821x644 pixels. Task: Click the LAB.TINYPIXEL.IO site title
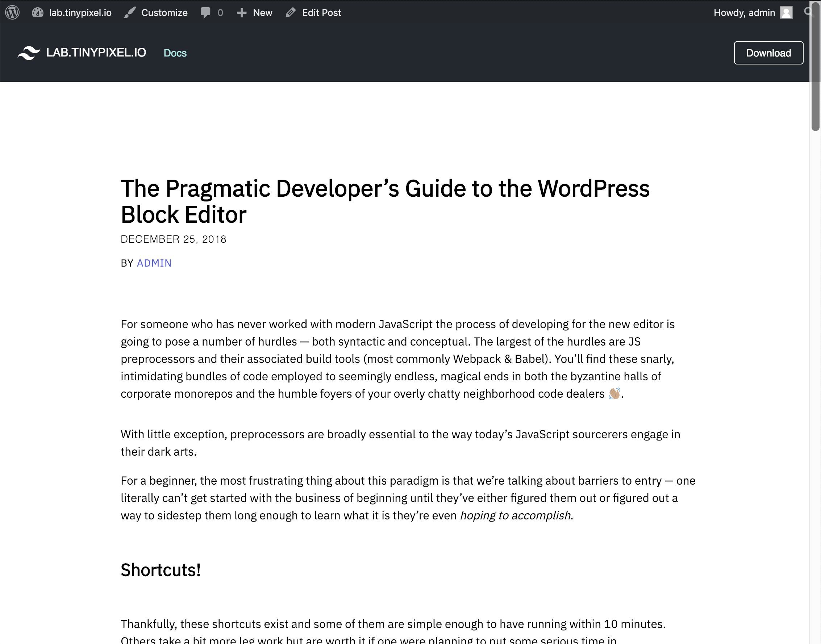click(96, 53)
